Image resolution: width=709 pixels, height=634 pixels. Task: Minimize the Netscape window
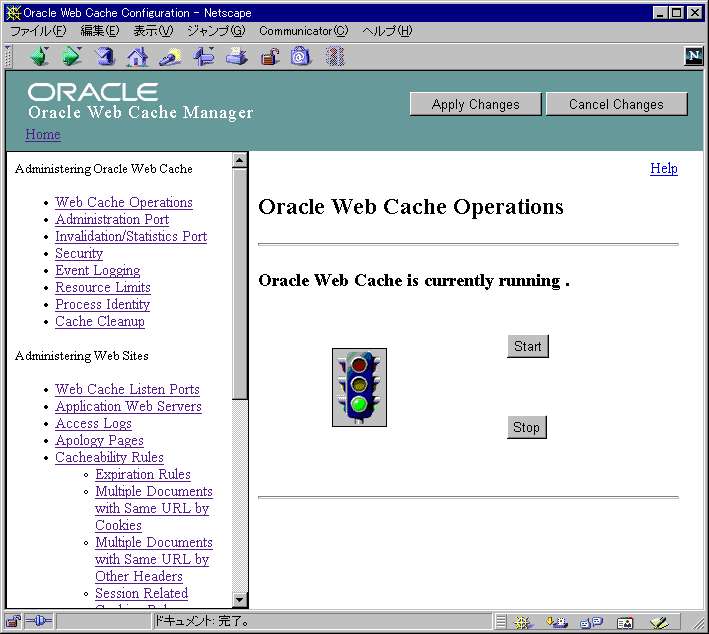click(x=661, y=13)
